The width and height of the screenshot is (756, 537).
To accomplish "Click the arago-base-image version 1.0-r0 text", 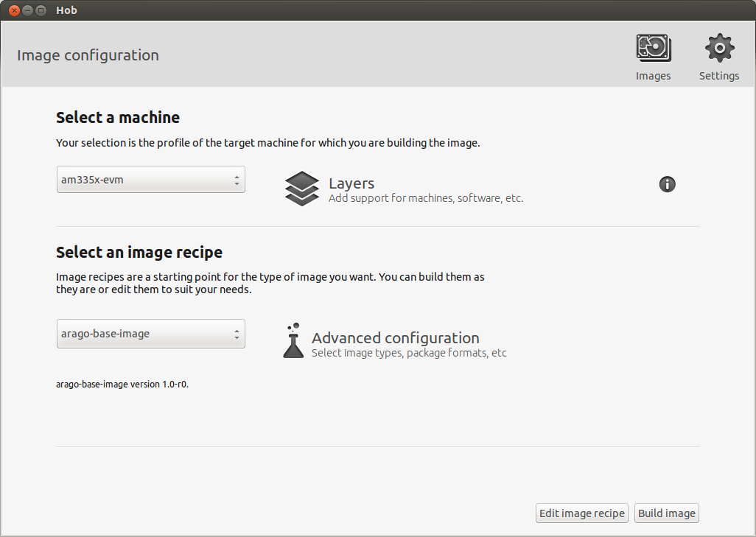I will 122,384.
